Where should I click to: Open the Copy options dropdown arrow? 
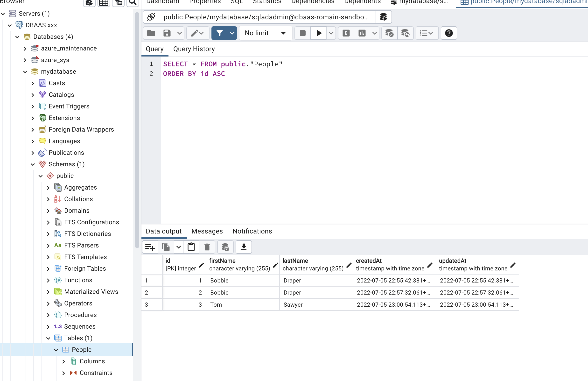click(179, 247)
